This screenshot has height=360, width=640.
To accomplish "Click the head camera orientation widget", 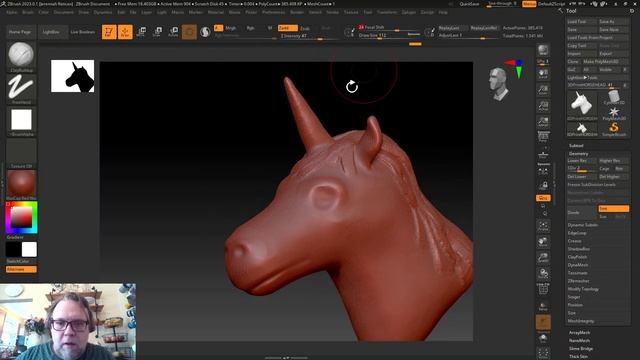I will pyautogui.click(x=499, y=84).
